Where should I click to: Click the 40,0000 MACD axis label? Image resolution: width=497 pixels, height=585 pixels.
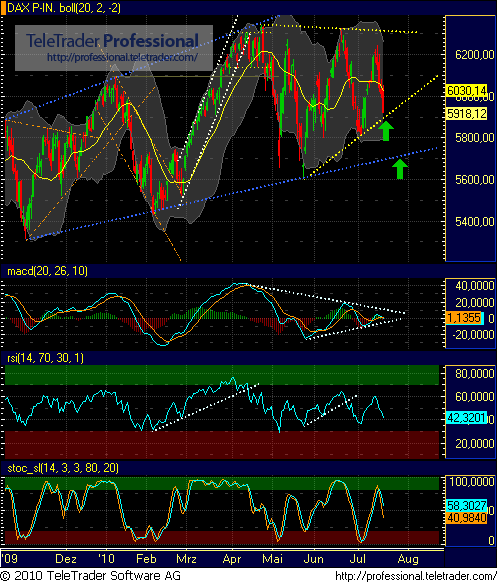tap(475, 286)
